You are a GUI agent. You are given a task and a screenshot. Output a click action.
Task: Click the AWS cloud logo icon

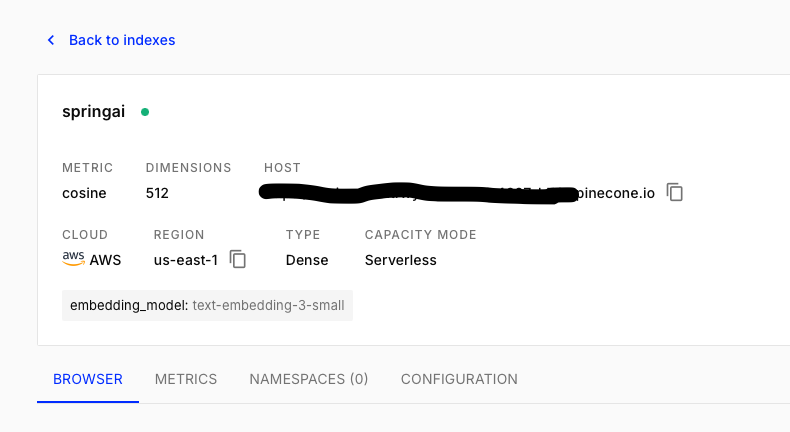73,259
